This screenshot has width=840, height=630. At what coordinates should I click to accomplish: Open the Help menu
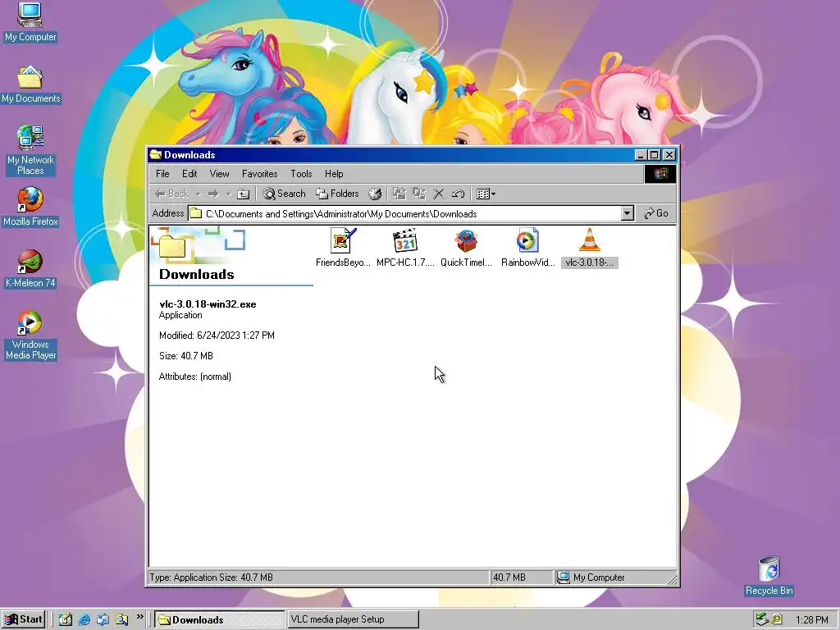[x=334, y=174]
